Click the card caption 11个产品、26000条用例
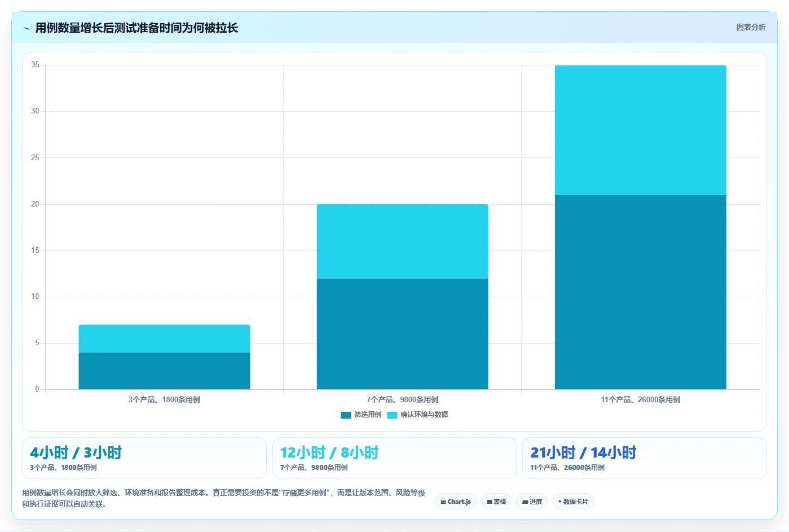Screen dimensions: 789x532 click(567, 468)
